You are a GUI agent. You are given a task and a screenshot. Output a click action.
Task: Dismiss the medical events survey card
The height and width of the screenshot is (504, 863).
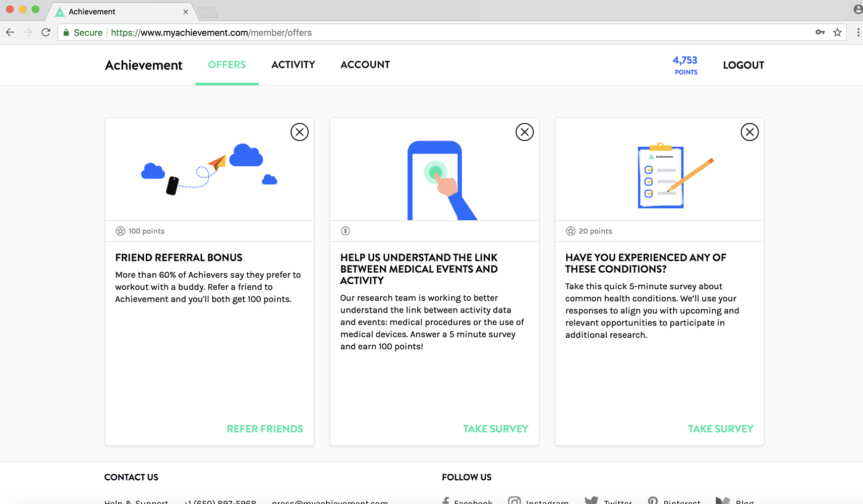[x=525, y=132]
